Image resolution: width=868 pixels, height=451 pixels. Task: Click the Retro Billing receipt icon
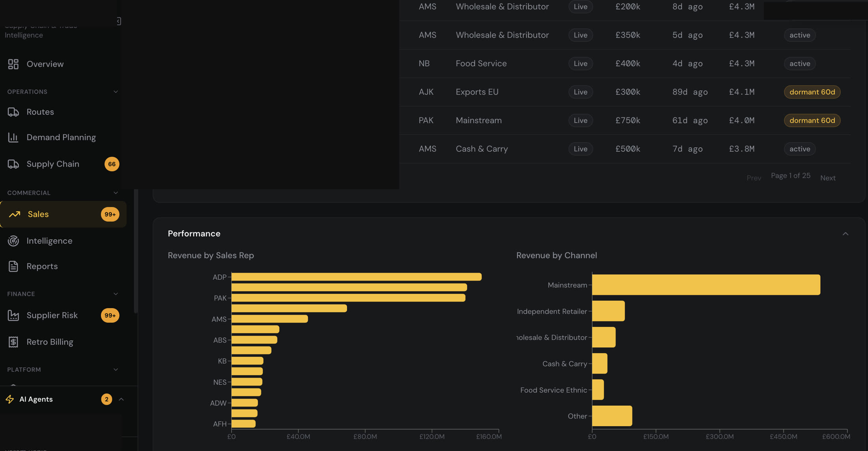[13, 342]
